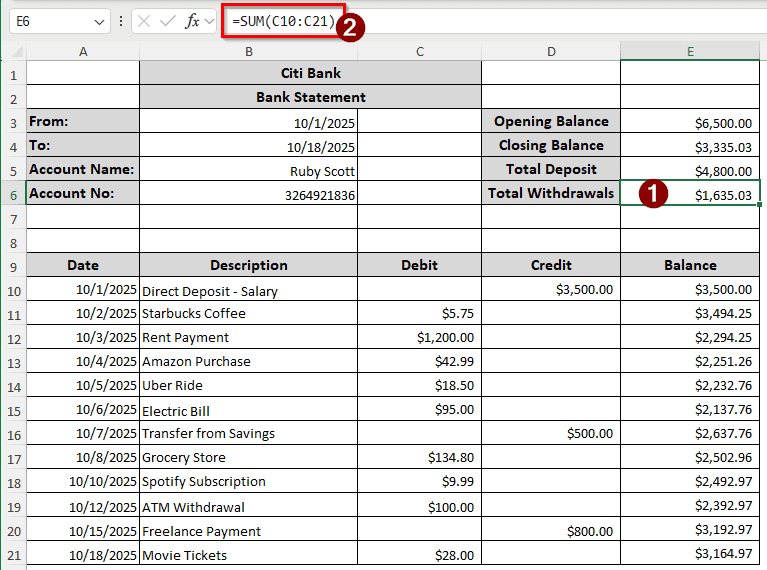The image size is (767, 570).
Task: Select row 1 header
Action: (13, 75)
